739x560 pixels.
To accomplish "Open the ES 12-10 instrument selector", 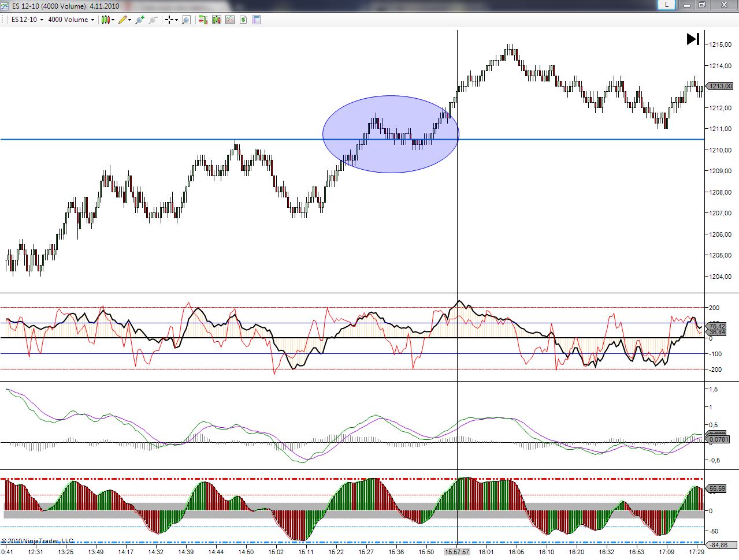I will (x=28, y=20).
